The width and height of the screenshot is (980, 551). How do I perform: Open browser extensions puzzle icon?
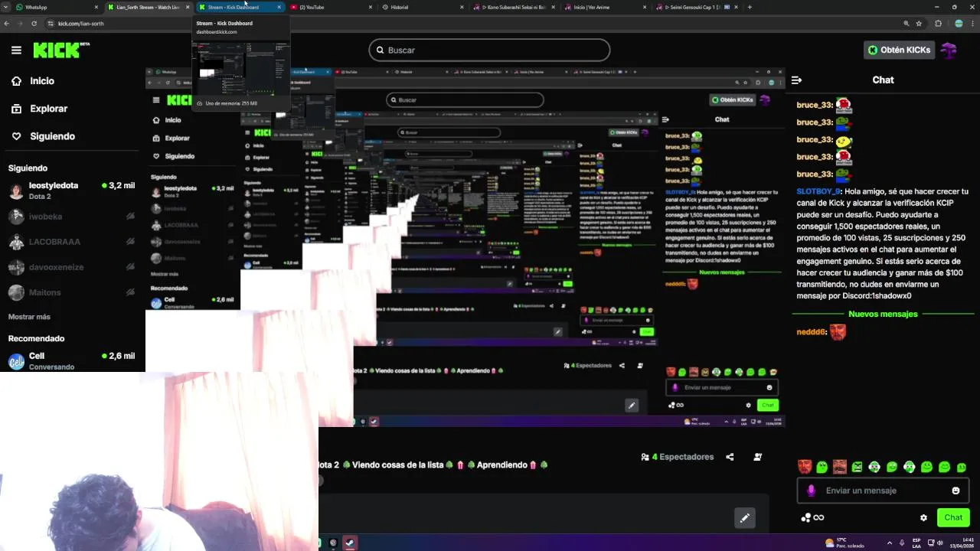(939, 23)
